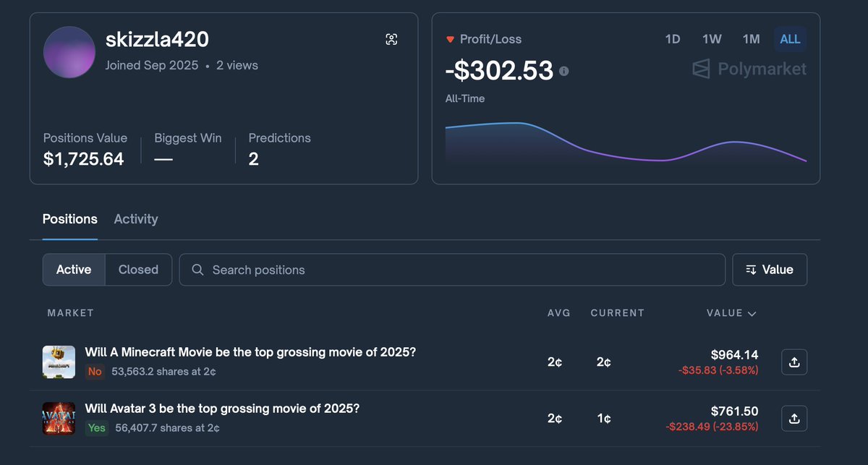Click the No outcome tag on the Minecraft row
Screen dimensions: 868x465
pyautogui.click(x=95, y=372)
